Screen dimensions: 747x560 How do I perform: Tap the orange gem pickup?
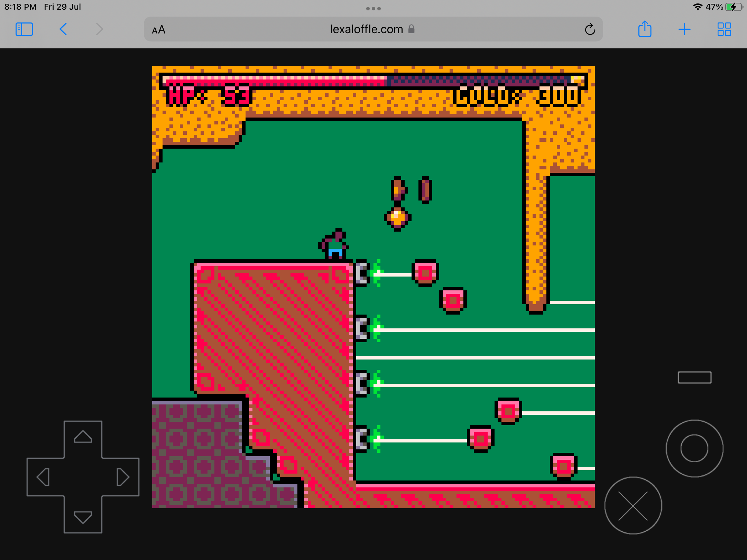coord(398,218)
